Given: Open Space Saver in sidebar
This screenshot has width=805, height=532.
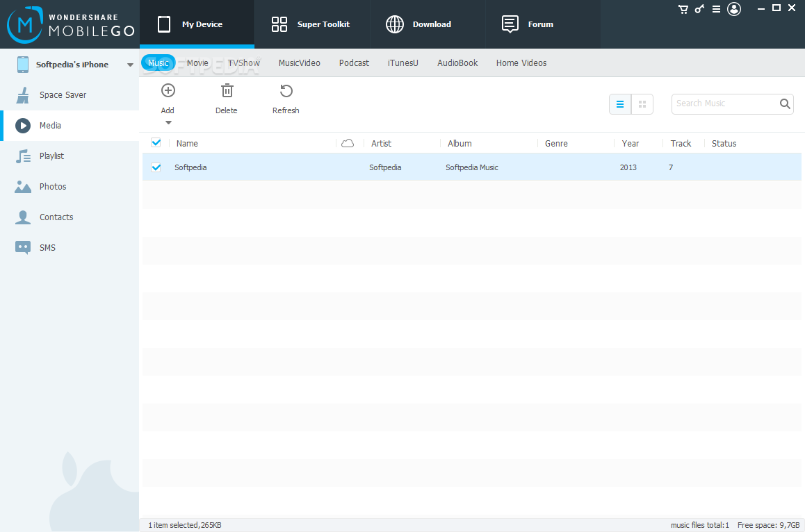Looking at the screenshot, I should [70, 95].
